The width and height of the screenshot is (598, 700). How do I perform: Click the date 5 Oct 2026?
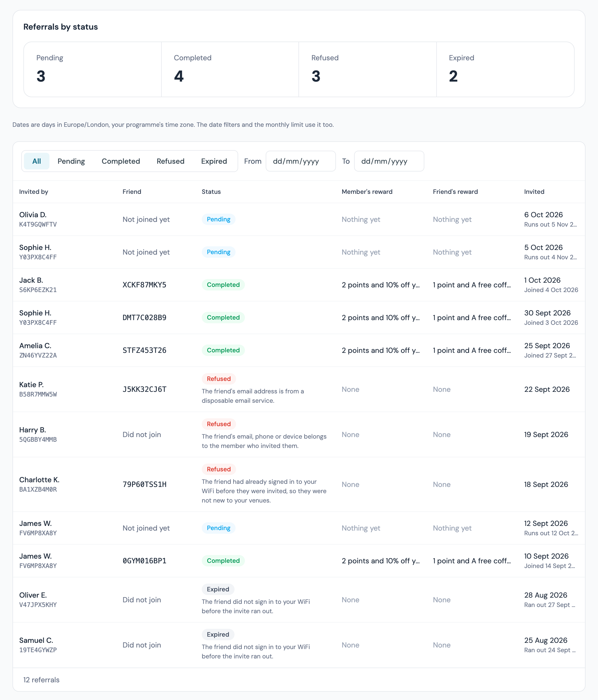coord(543,247)
